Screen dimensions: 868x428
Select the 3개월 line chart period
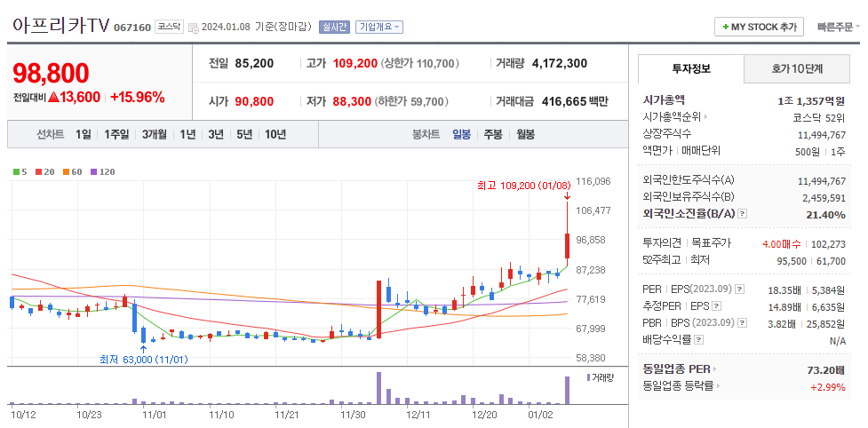(x=155, y=134)
